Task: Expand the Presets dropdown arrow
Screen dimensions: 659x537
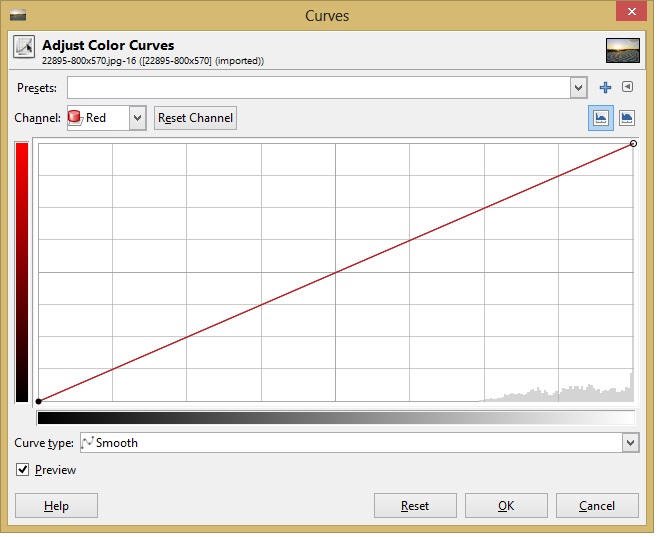Action: pos(578,88)
